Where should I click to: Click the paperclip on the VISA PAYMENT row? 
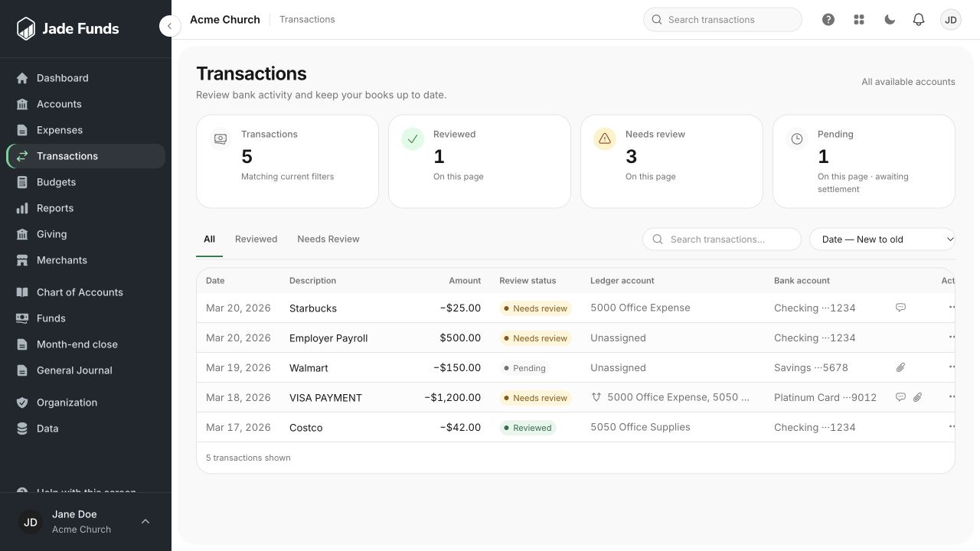coord(917,397)
